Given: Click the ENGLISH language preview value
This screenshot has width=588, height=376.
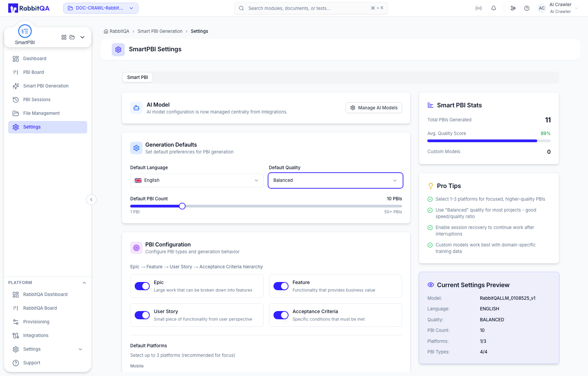Looking at the screenshot, I should point(490,309).
